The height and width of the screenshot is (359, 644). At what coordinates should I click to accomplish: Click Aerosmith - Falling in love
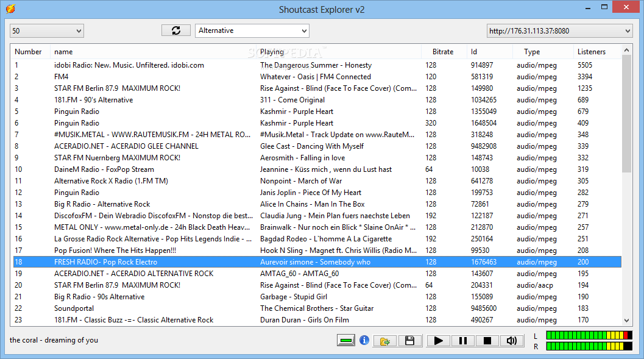click(x=302, y=158)
